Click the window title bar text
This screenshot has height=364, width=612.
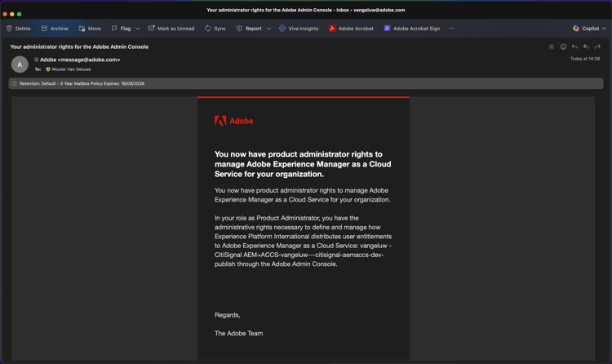tap(306, 10)
